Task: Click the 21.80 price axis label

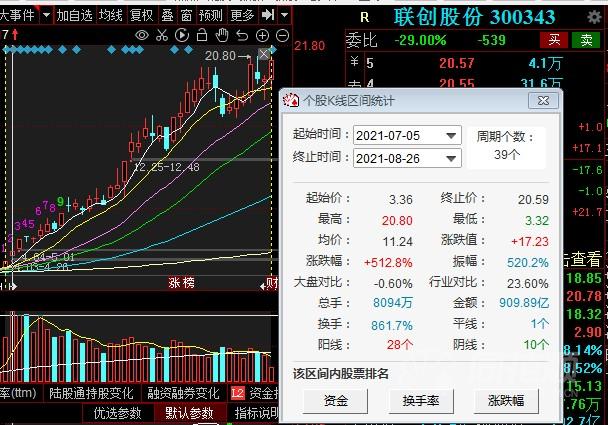Action: [309, 46]
